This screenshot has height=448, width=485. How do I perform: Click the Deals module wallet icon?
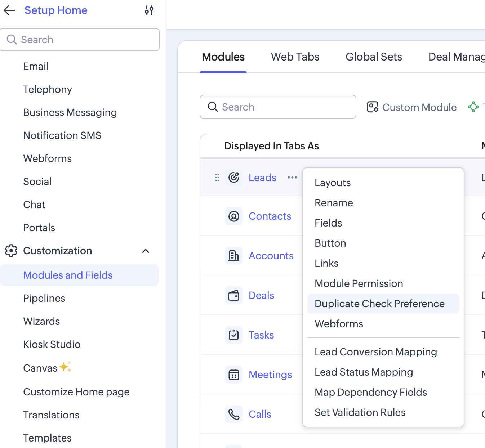(234, 295)
